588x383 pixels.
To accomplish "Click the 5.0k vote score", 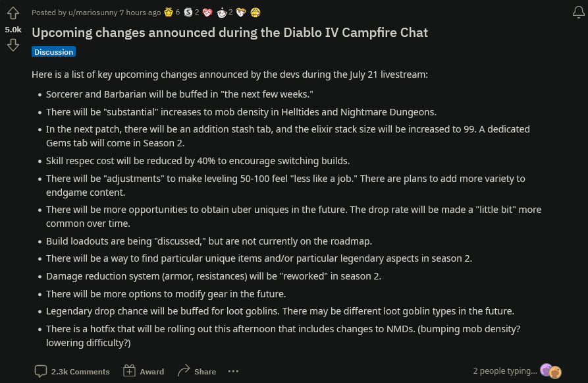I will coord(13,30).
